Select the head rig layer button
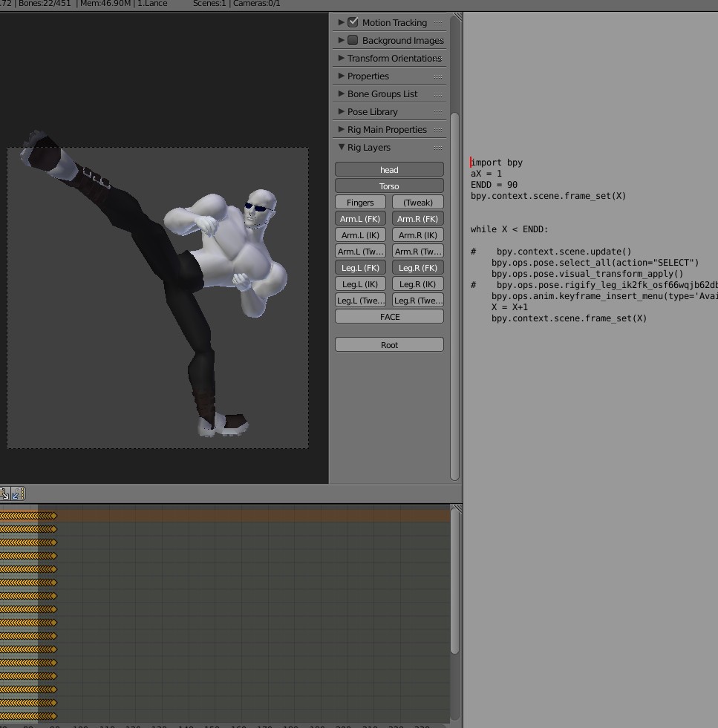The image size is (718, 728). pyautogui.click(x=389, y=169)
